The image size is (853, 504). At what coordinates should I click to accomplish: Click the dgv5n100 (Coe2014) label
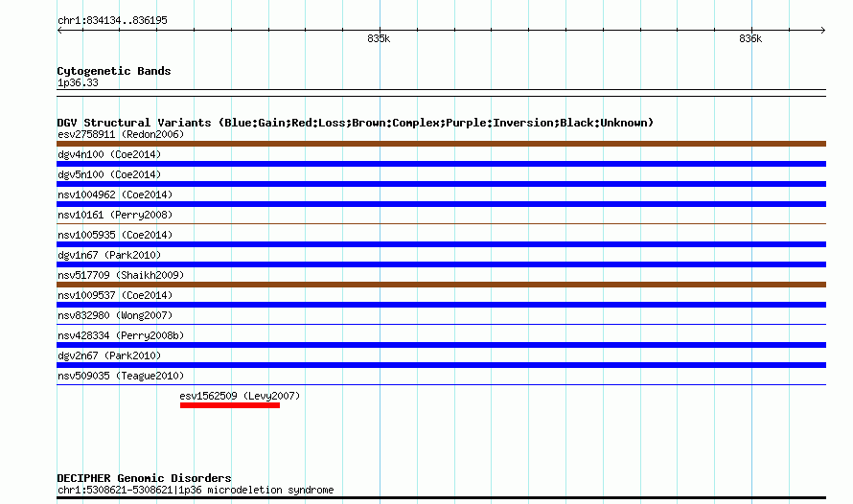(109, 174)
